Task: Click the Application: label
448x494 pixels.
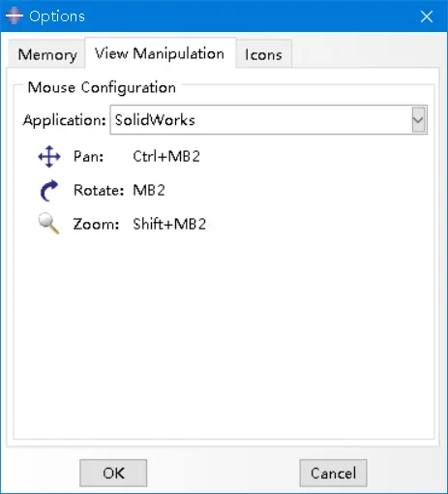Action: pos(65,120)
